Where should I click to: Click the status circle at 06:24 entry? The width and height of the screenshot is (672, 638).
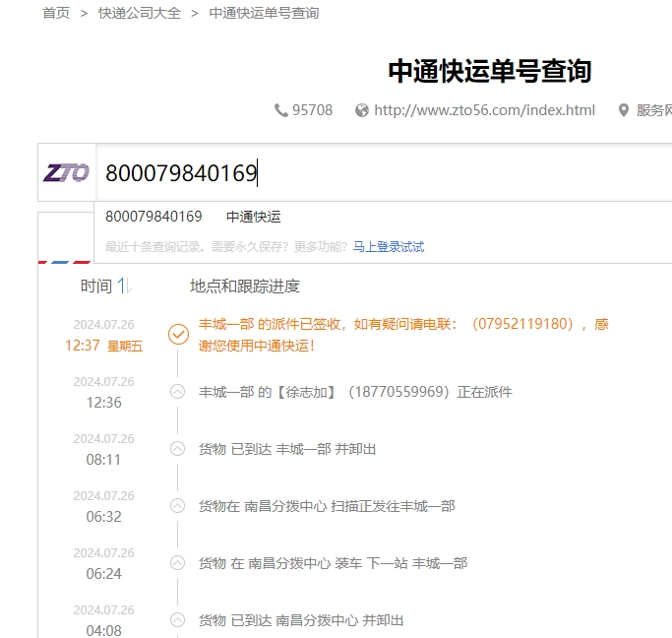pyautogui.click(x=177, y=562)
